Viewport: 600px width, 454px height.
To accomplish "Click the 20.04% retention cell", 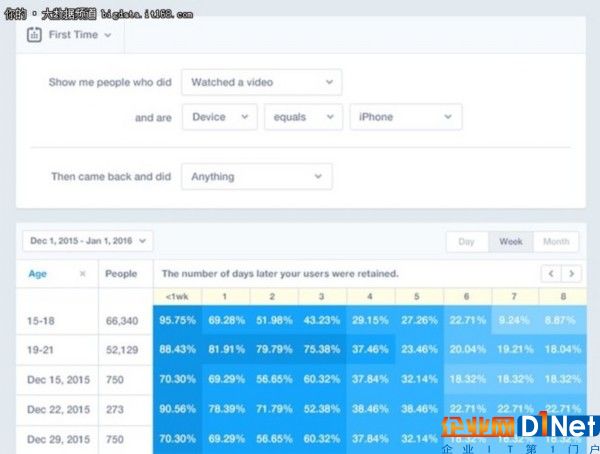I will coord(468,349).
